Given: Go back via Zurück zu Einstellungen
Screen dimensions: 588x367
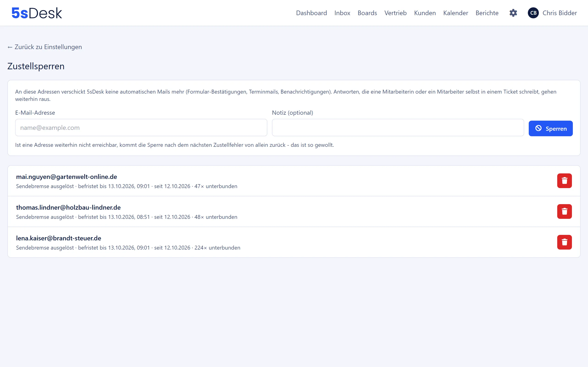Looking at the screenshot, I should point(45,47).
